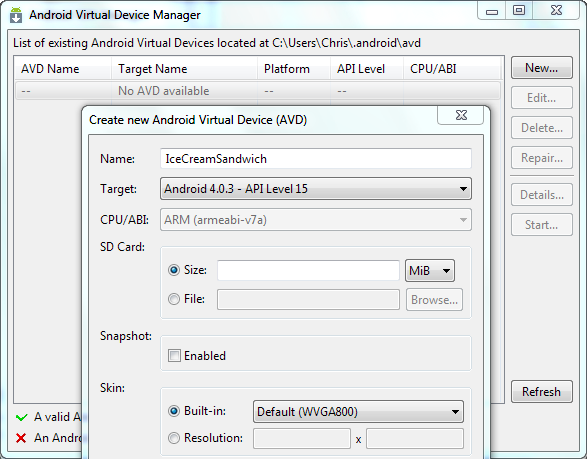
Task: Click the Platform column header
Action: tap(294, 69)
